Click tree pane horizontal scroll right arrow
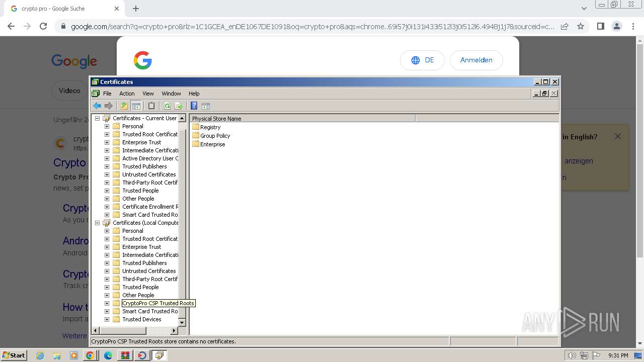644x362 pixels. (x=174, y=331)
